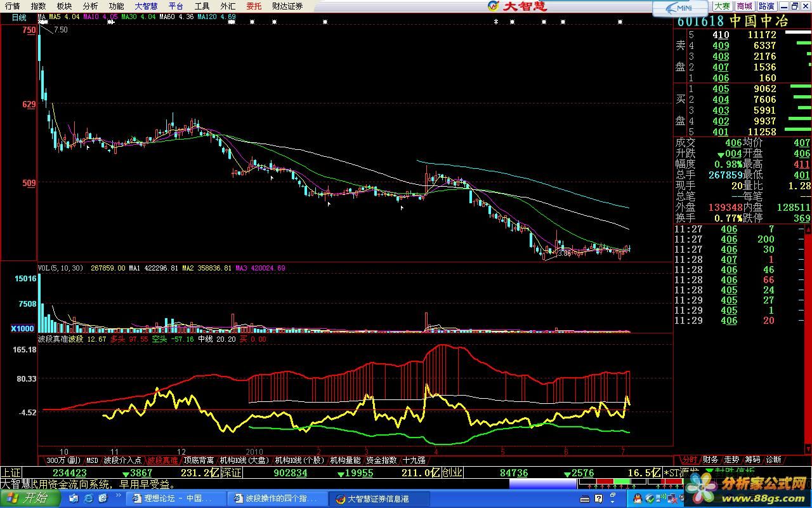The image size is (812, 508).
Task: Click the MiNi bird logo widget
Action: pos(679,8)
